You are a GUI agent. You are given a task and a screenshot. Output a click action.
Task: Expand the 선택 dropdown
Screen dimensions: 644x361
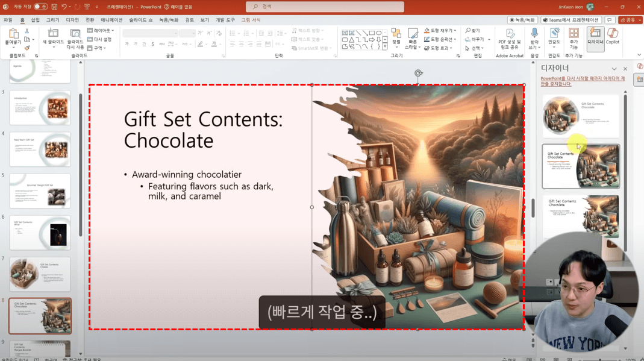tap(475, 48)
